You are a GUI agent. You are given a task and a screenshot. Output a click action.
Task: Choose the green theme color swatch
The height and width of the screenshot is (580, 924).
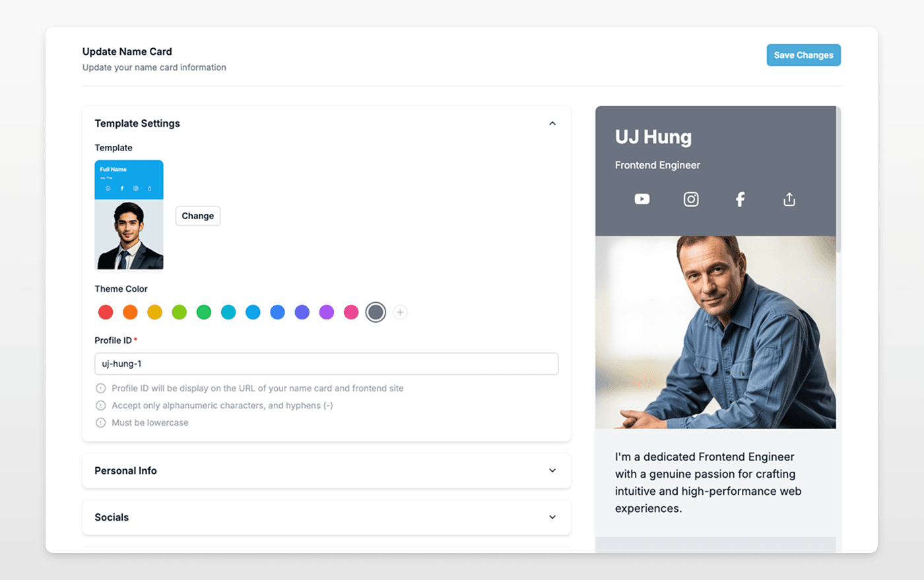(x=204, y=312)
